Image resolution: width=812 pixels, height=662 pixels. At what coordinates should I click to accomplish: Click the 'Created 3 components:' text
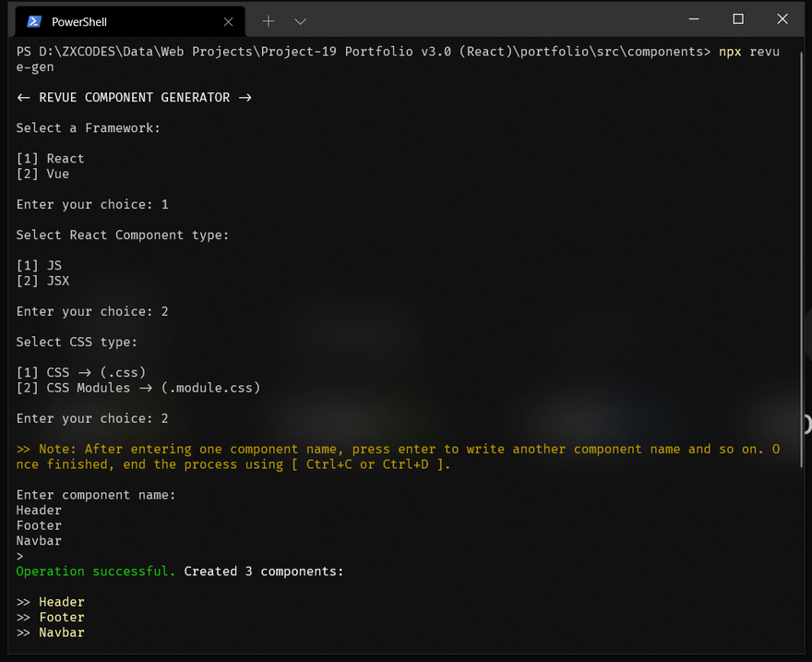coord(264,572)
